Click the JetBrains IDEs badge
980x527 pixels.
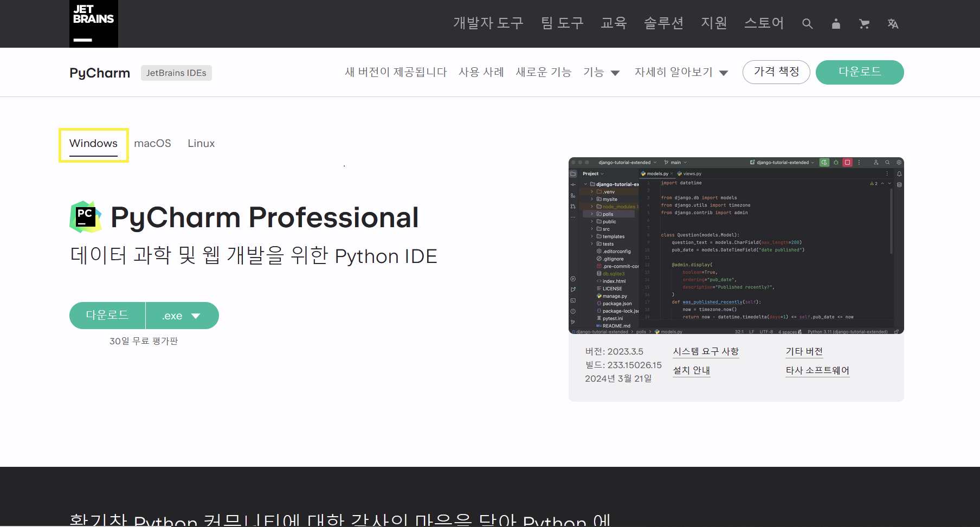[176, 73]
